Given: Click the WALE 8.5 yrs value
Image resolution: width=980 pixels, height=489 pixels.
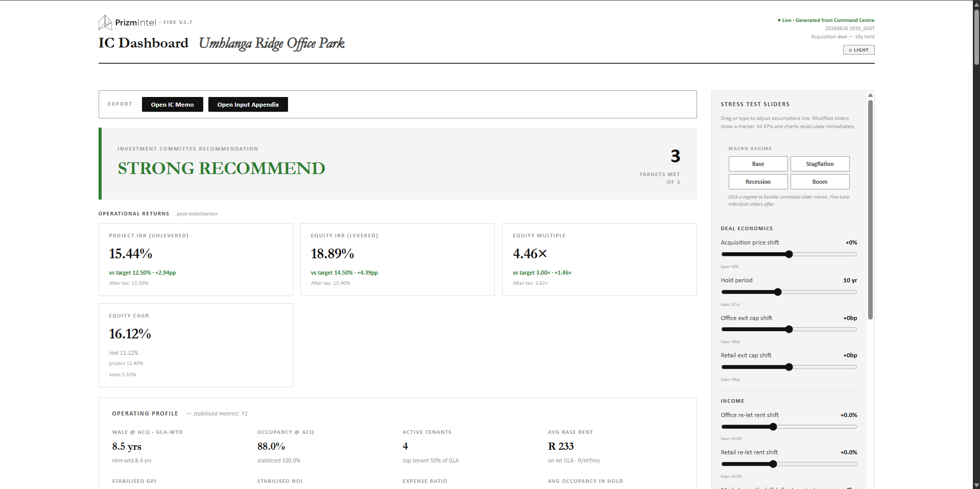Looking at the screenshot, I should click(127, 447).
